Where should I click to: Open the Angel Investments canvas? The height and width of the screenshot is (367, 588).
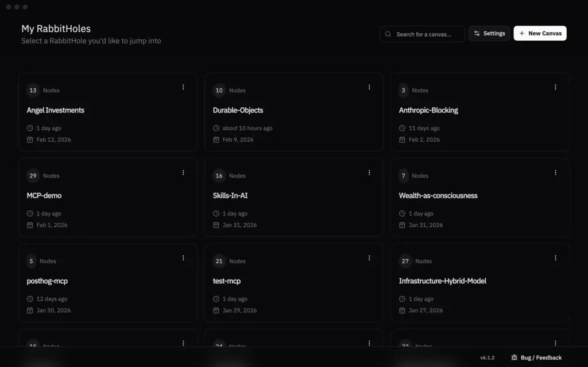click(56, 110)
